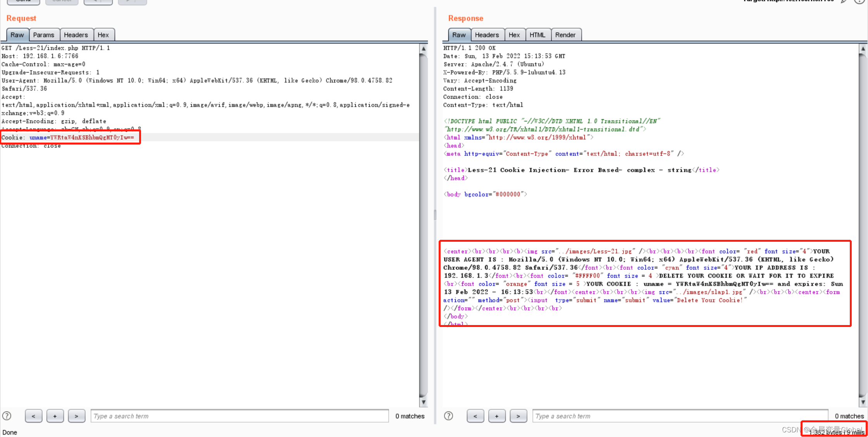Image resolution: width=868 pixels, height=437 pixels.
Task: Click response pane scroll down arrow
Action: 863,402
